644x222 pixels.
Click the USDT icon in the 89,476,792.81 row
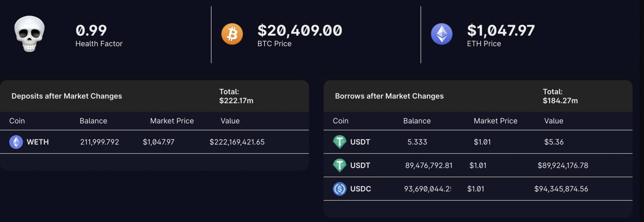click(339, 165)
